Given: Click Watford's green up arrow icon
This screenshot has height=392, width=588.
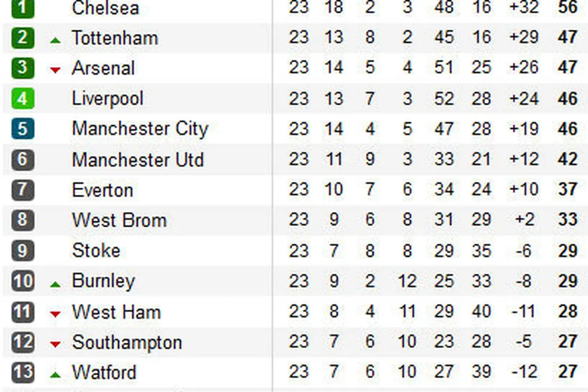Looking at the screenshot, I should [55, 375].
